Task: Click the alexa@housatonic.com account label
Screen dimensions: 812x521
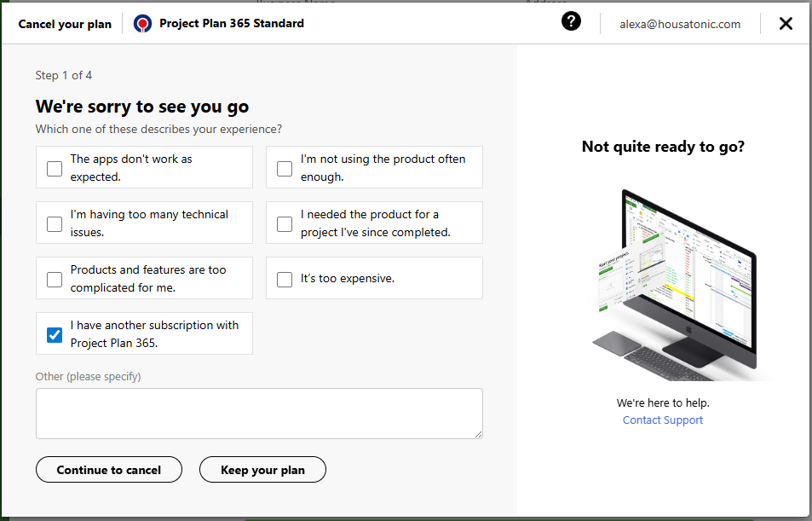Action: tap(680, 24)
